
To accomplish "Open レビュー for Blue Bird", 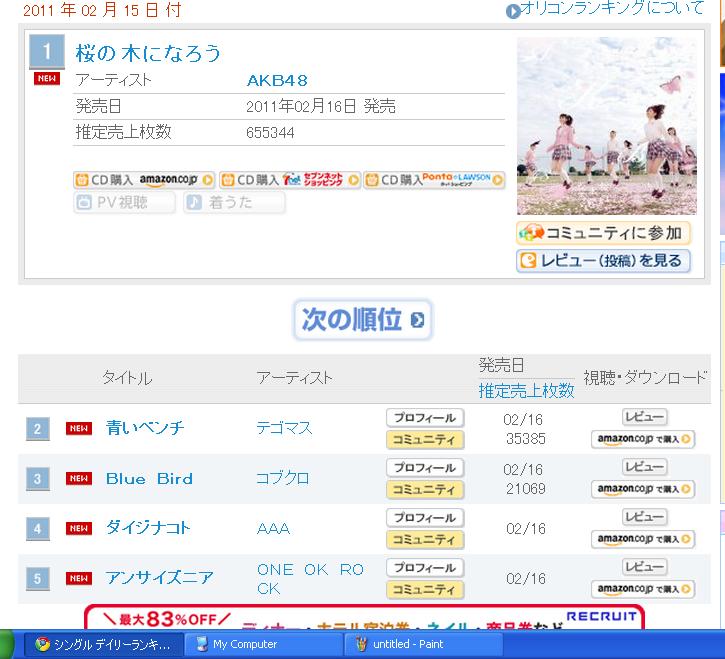I will (x=645, y=467).
